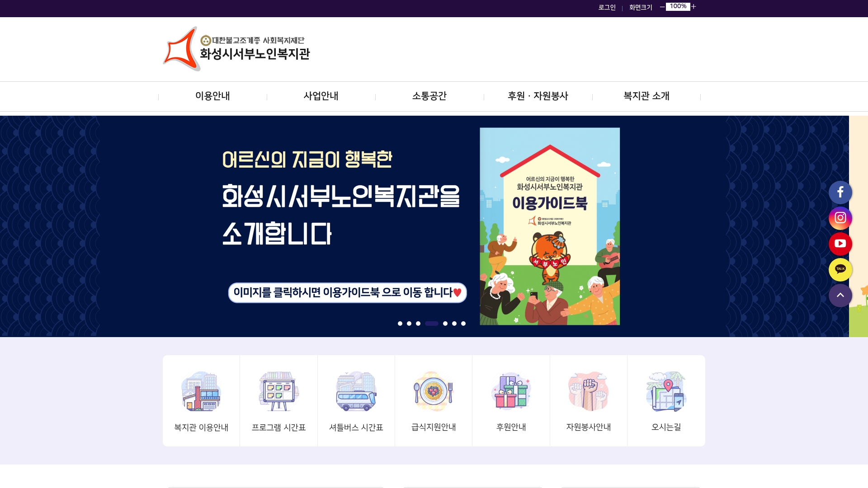Open the 이용안내 menu
This screenshot has height=488, width=868.
click(x=212, y=96)
